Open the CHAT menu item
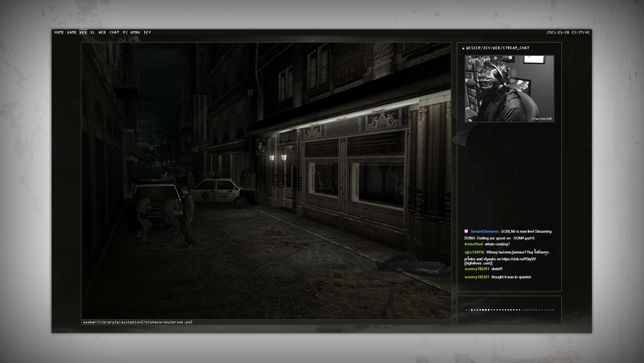Screen dimensions: 644x363 pyautogui.click(x=114, y=32)
